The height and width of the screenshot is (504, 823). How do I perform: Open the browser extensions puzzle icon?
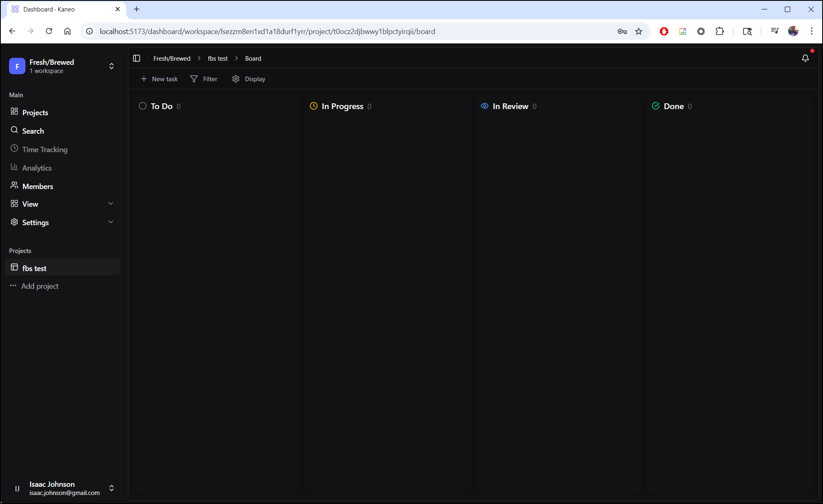tap(720, 31)
